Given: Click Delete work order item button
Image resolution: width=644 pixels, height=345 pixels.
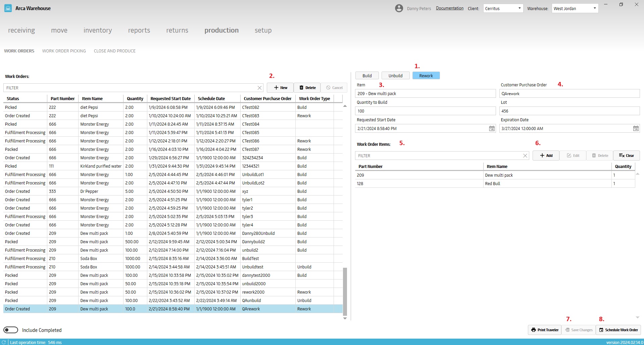Looking at the screenshot, I should [600, 156].
